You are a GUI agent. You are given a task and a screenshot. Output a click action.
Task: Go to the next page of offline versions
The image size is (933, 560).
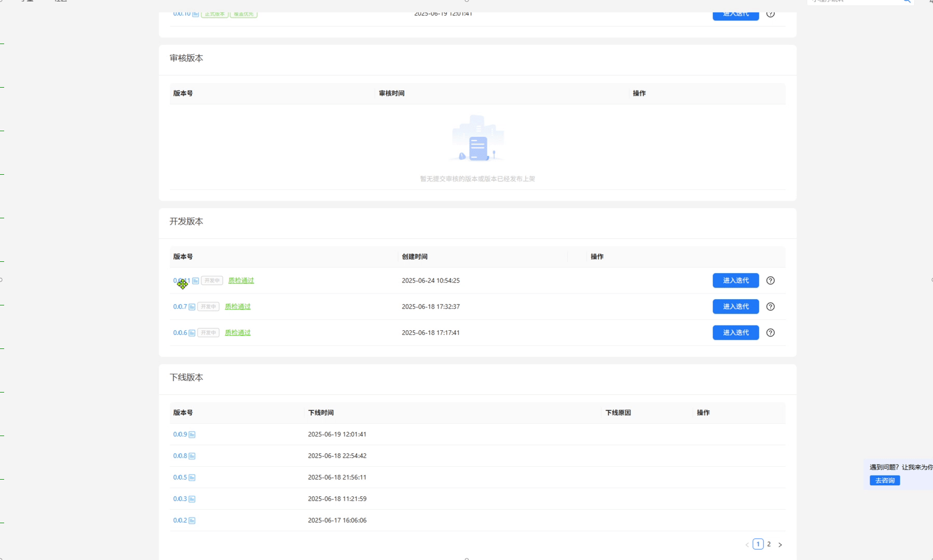click(780, 544)
